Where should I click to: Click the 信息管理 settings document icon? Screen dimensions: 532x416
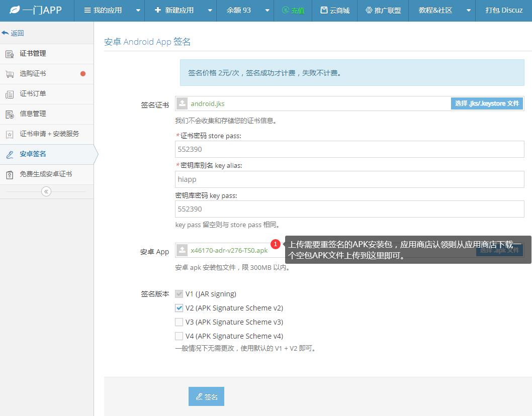click(x=10, y=114)
